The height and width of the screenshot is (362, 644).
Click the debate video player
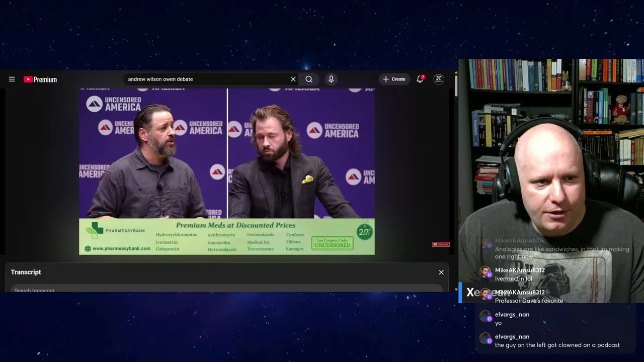227,171
